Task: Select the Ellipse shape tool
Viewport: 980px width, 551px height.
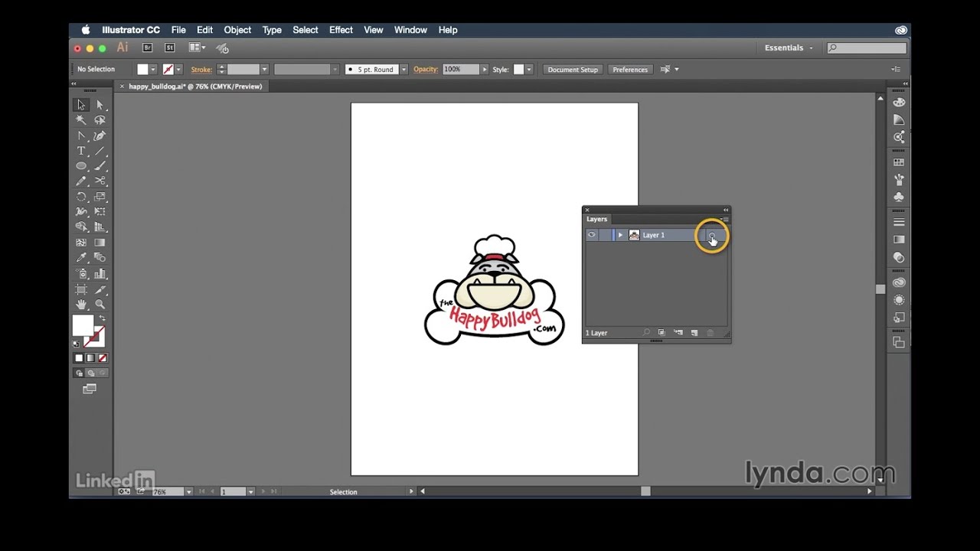Action: pyautogui.click(x=81, y=166)
